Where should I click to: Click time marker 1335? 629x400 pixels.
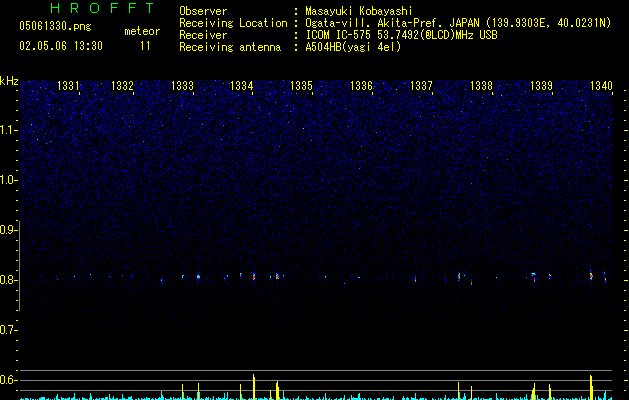(301, 85)
